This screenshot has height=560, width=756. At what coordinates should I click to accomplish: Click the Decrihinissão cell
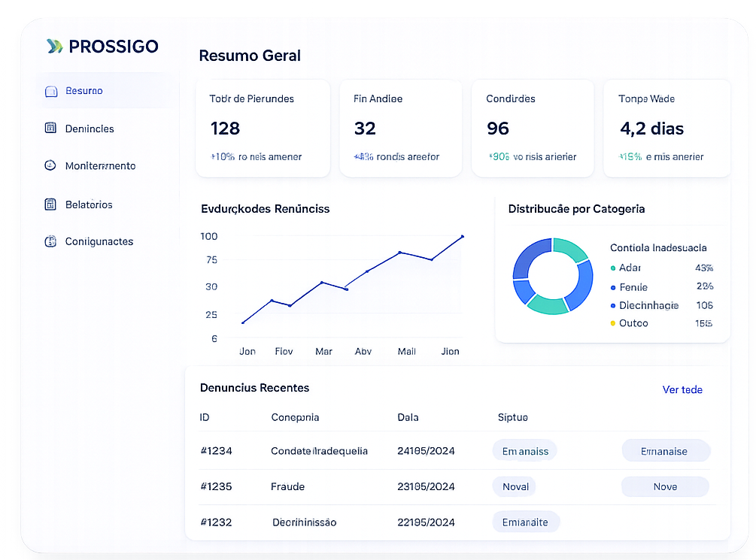tap(304, 522)
